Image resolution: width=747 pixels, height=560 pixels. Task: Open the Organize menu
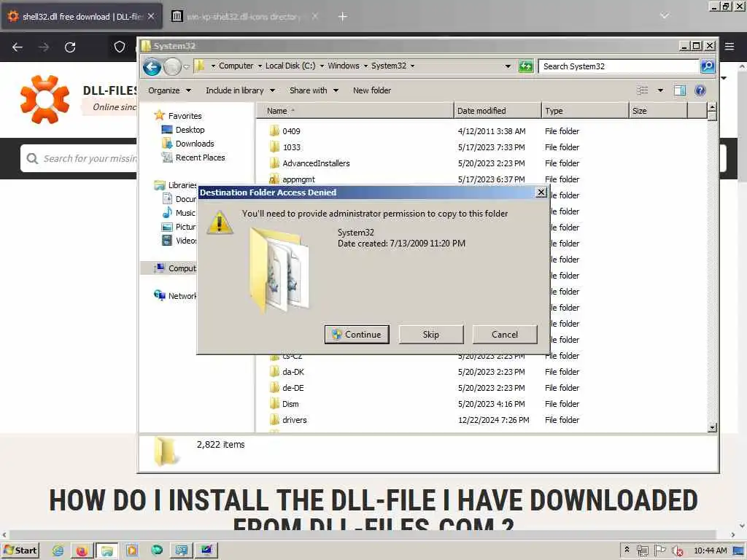click(x=169, y=90)
